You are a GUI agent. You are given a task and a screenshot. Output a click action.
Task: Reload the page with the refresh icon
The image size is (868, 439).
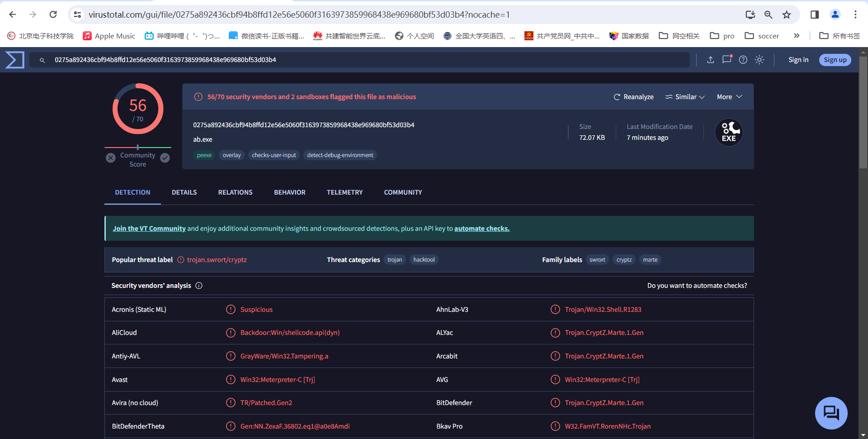(53, 14)
